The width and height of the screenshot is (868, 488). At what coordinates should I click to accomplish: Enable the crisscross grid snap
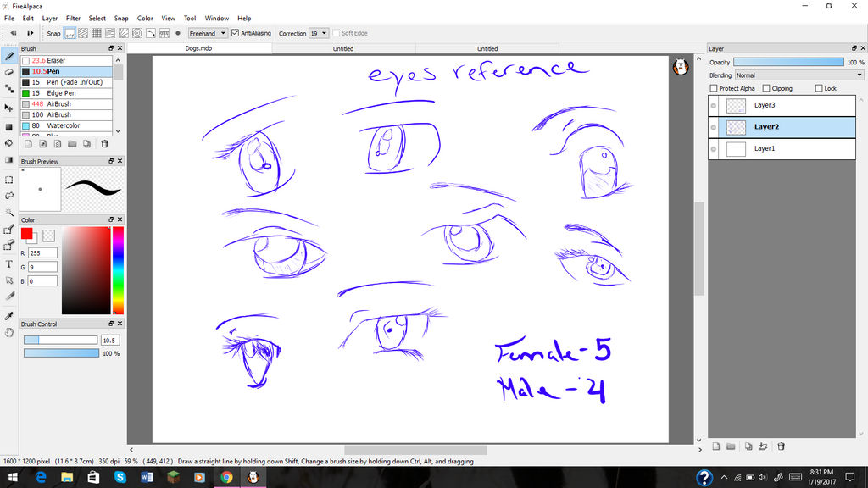point(97,33)
